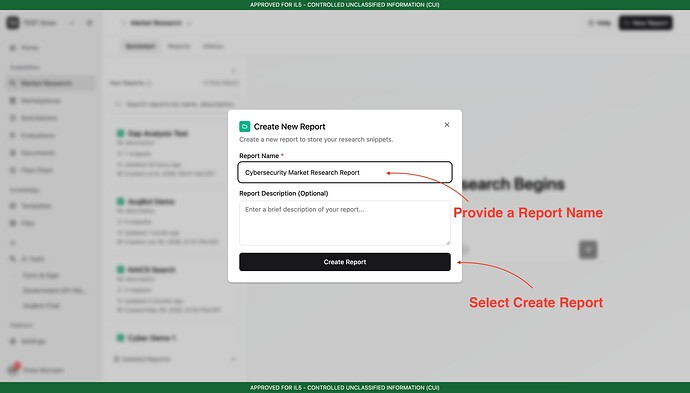This screenshot has height=393, width=690.
Task: Open the user profile at sidebar bottom
Action: pos(37,370)
